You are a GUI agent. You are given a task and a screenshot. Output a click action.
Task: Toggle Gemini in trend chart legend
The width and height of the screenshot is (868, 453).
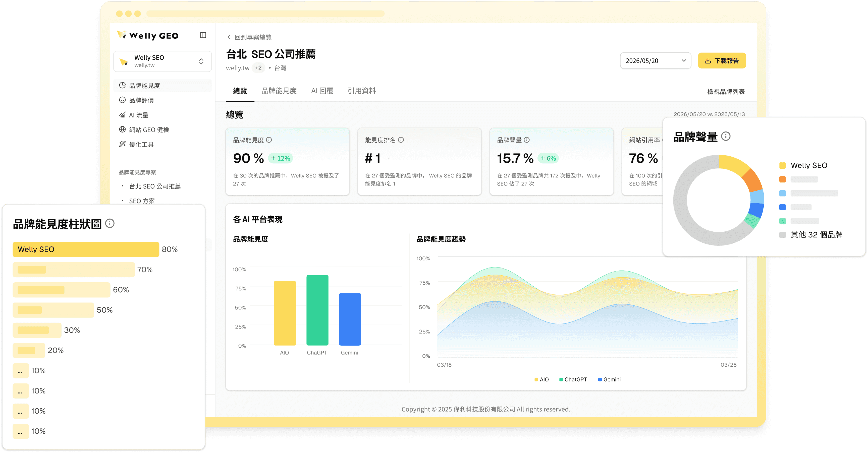[x=609, y=379]
